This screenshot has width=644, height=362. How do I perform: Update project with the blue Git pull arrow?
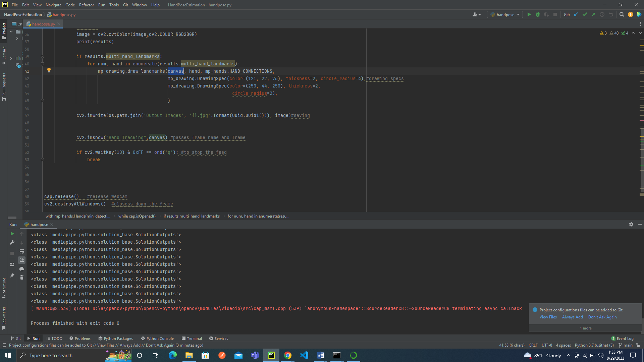(x=576, y=14)
